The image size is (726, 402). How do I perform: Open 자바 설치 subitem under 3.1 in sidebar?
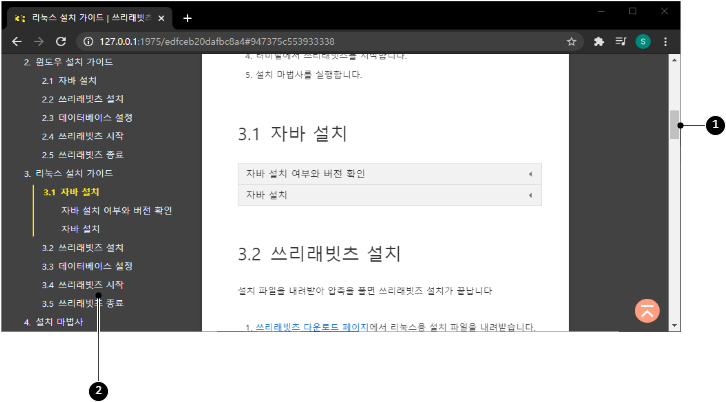pos(81,229)
